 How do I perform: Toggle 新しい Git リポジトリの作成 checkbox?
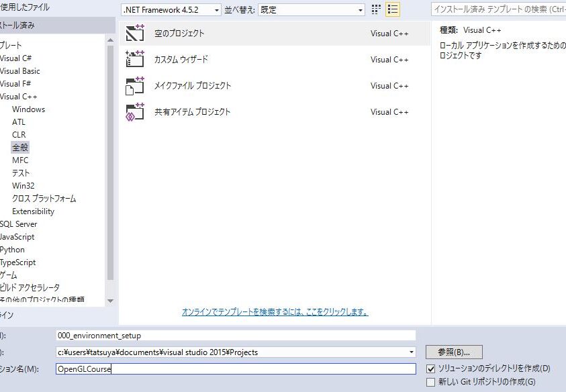(431, 382)
